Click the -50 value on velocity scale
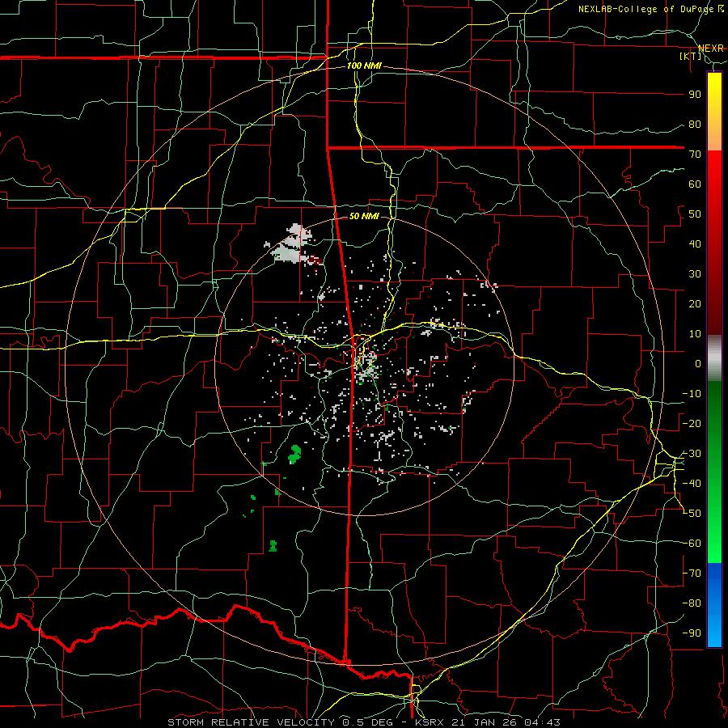The height and width of the screenshot is (728, 728). click(692, 514)
